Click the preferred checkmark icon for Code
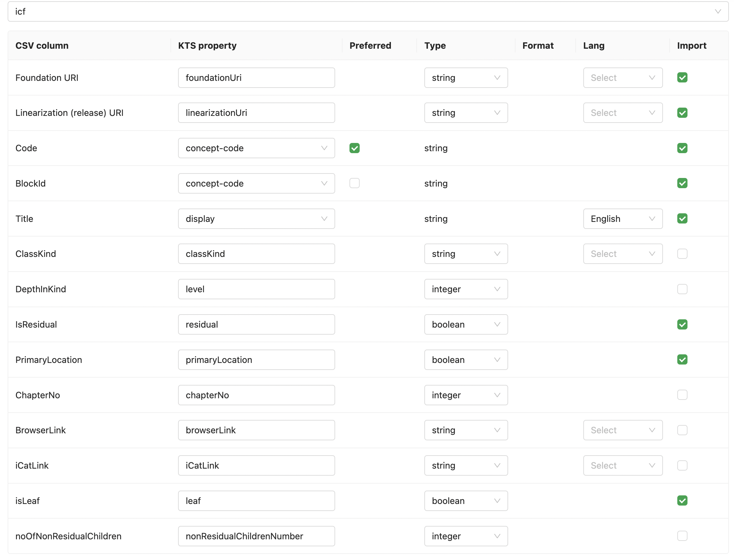734x560 pixels. [354, 148]
